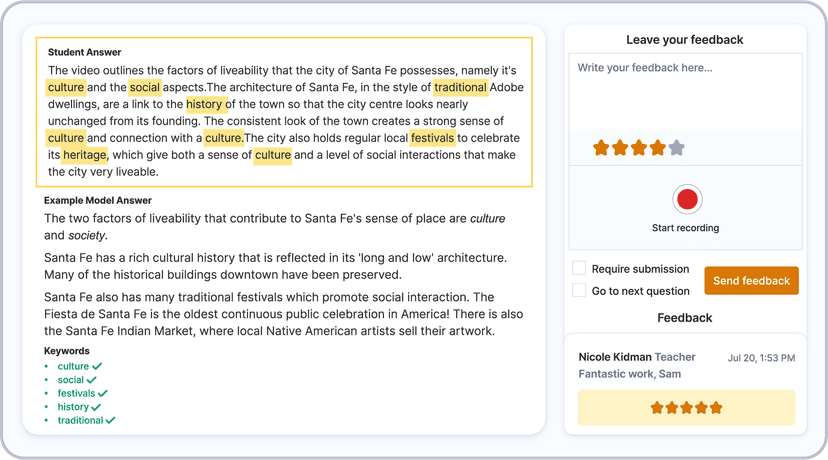Select the 'history' keyword in list
The height and width of the screenshot is (460, 828).
73,407
